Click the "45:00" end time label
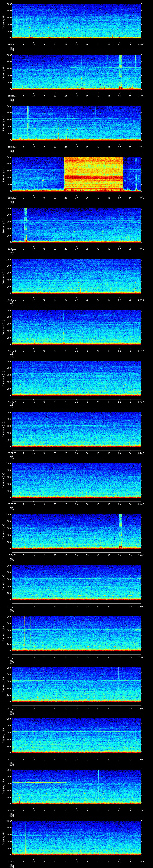Screen dimensions: 153x868 (141, 44)
